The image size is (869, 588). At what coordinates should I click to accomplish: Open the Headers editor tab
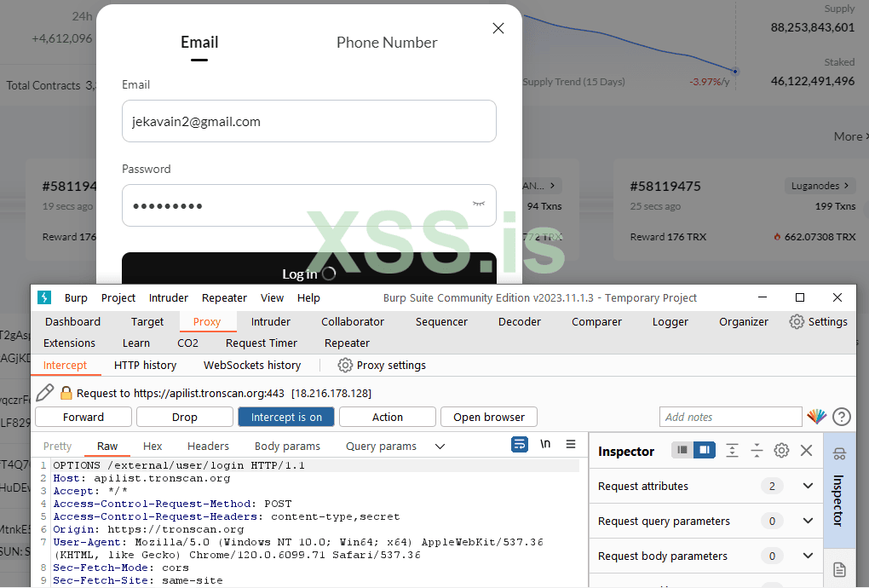click(x=208, y=447)
